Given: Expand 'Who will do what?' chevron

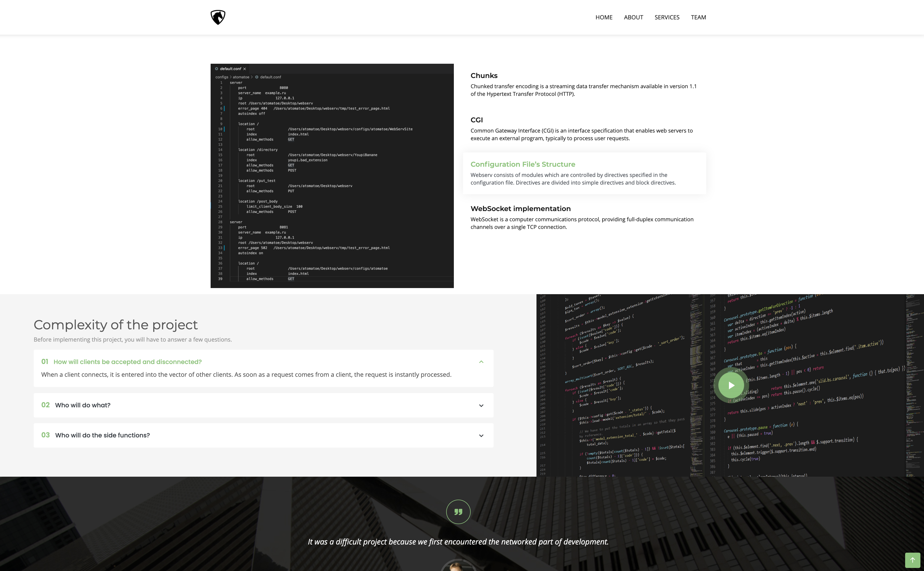Looking at the screenshot, I should (481, 406).
